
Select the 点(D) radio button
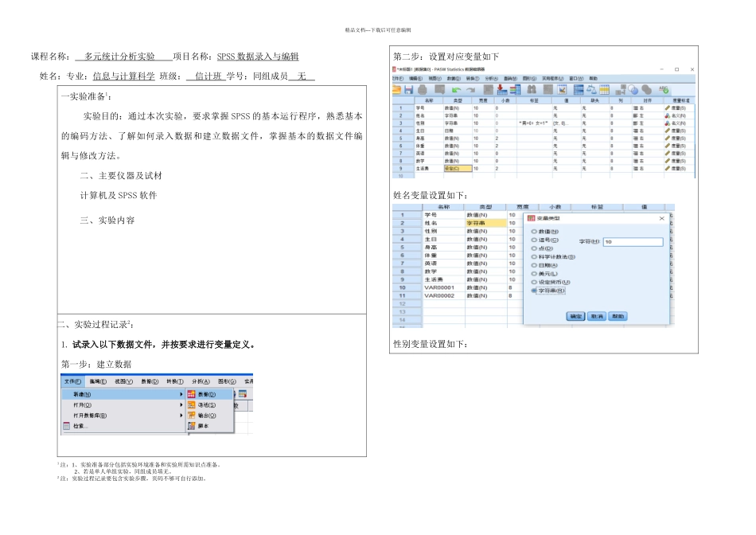tap(534, 248)
